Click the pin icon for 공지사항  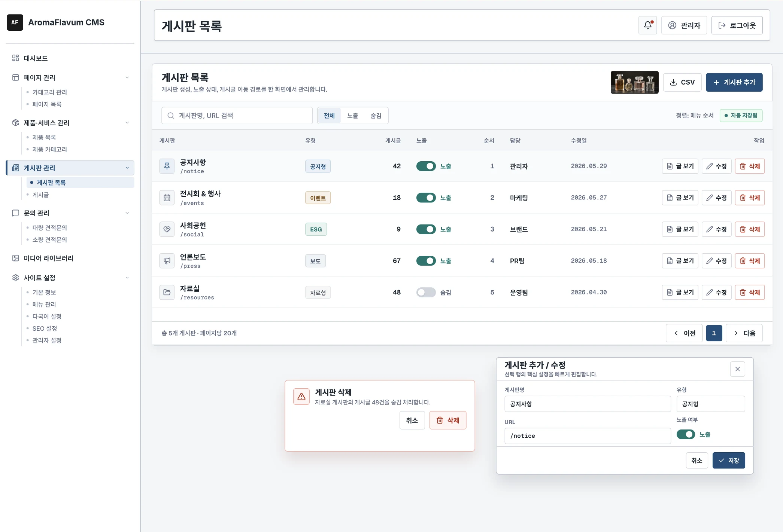167,166
